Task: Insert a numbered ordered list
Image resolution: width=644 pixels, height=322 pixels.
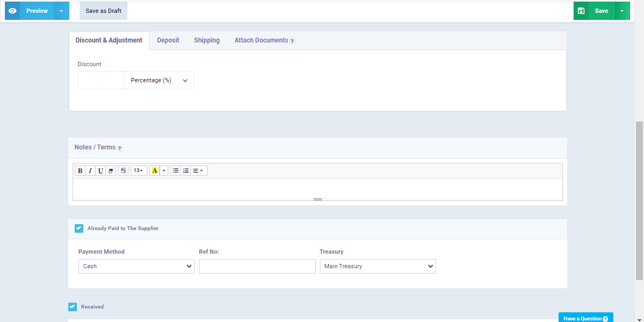Action: tap(185, 171)
